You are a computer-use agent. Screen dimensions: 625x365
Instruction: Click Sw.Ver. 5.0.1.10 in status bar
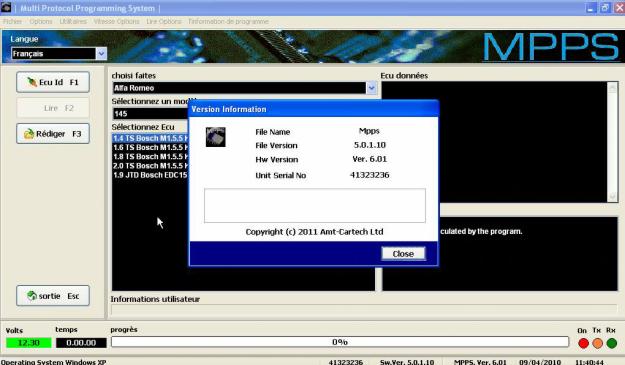[x=407, y=362]
